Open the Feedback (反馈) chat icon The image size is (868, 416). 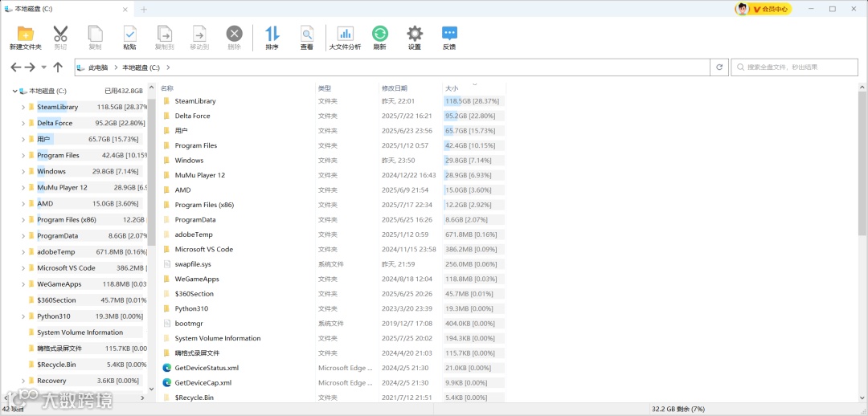[x=449, y=34]
